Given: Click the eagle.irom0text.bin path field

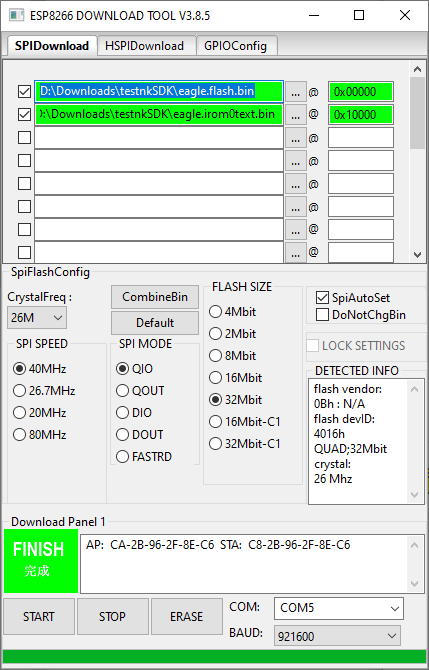Looking at the screenshot, I should point(159,115).
